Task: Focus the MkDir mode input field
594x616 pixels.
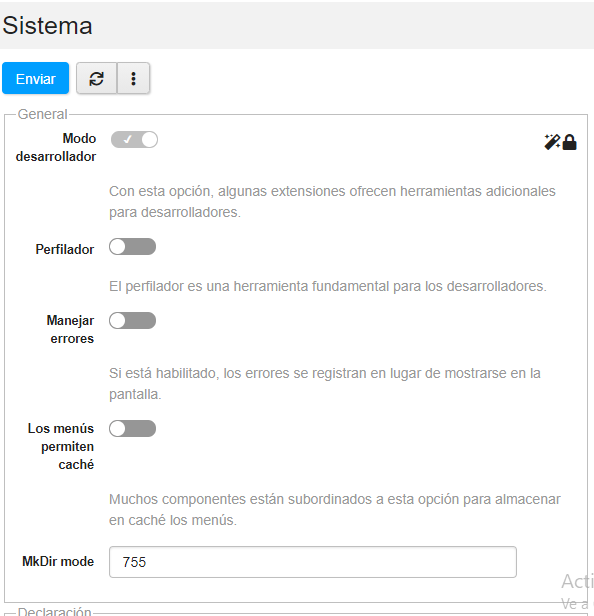Action: [x=313, y=562]
